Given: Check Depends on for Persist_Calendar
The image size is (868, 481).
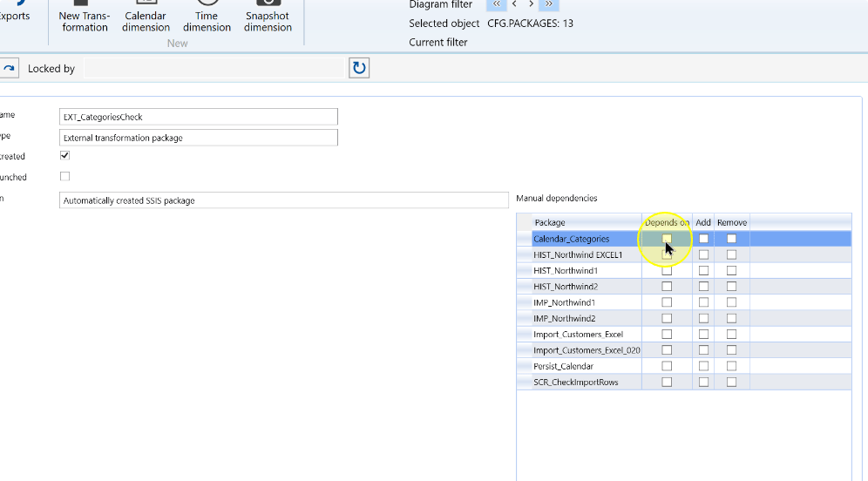Looking at the screenshot, I should (667, 367).
